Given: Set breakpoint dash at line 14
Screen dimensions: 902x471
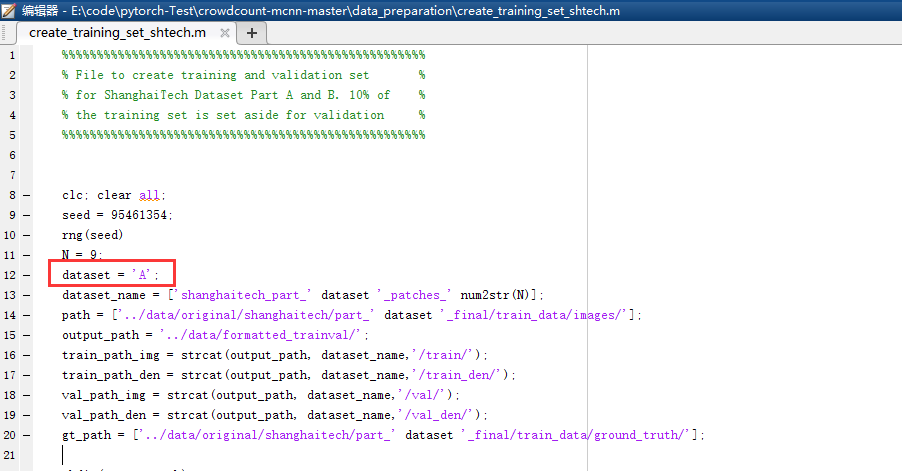Looking at the screenshot, I should pos(26,315).
